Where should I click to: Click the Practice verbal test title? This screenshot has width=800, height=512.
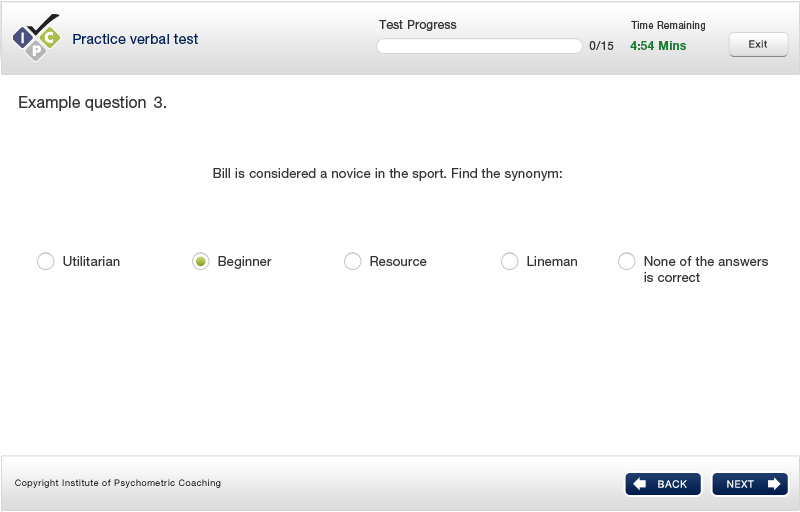click(x=135, y=39)
